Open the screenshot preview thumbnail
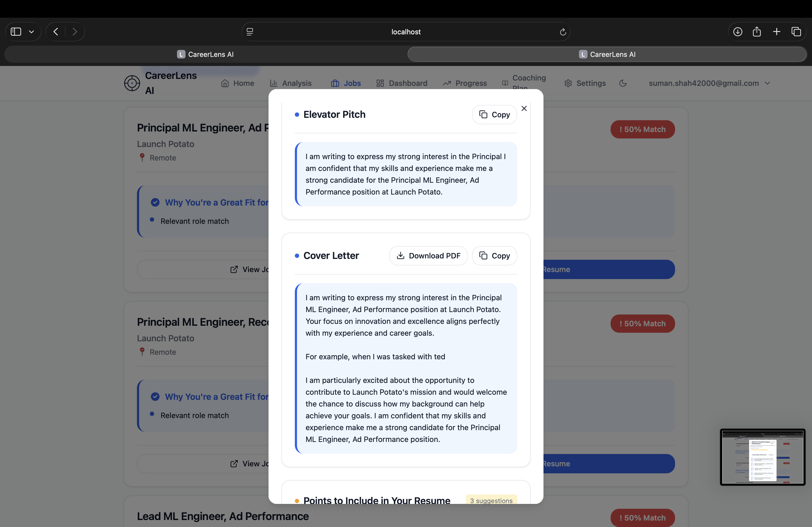This screenshot has width=812, height=527. pyautogui.click(x=762, y=457)
